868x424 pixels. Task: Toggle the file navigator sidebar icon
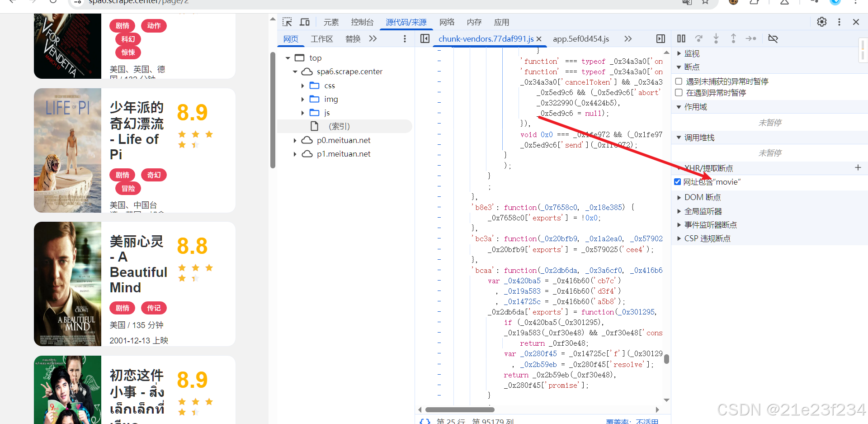tap(425, 38)
